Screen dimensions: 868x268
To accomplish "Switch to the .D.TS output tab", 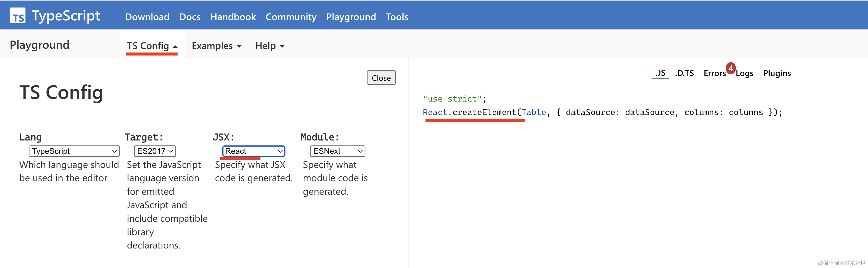I will tap(684, 73).
